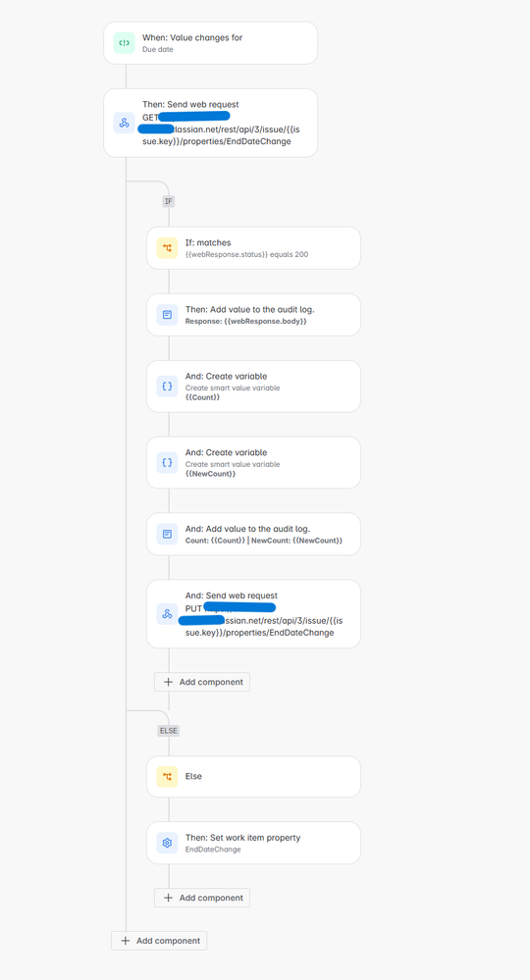530x980 pixels.
Task: Click the green trigger icon for Value changes
Action: point(124,43)
